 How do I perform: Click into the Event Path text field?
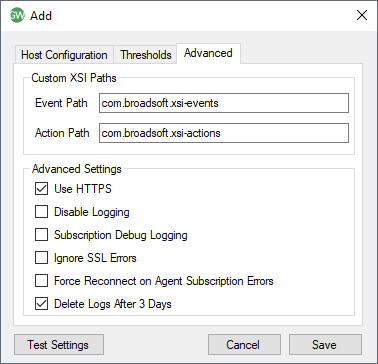(224, 103)
